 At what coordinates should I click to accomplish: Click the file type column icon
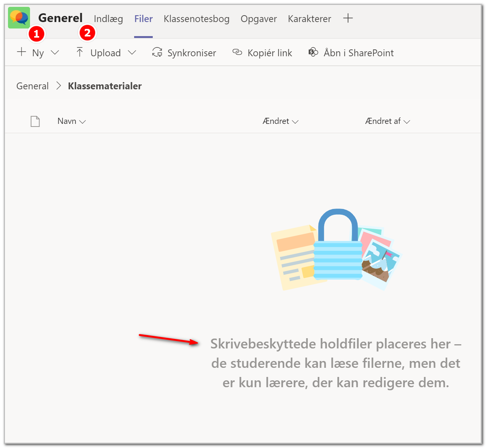(35, 121)
